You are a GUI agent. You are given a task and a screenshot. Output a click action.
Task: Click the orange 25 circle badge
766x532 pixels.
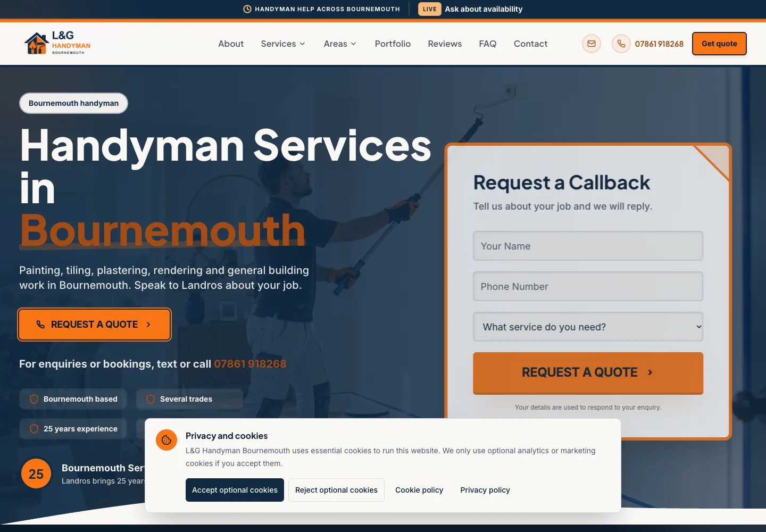[x=36, y=473]
